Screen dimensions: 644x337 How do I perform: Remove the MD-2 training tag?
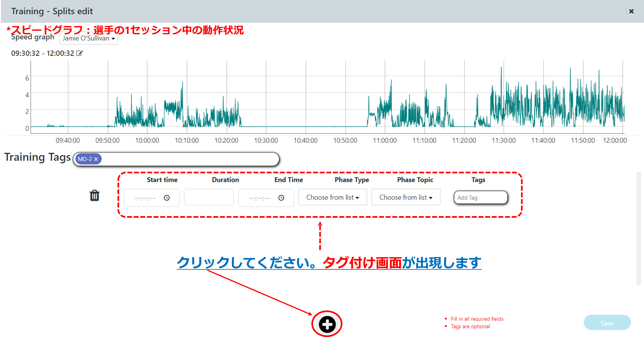point(96,159)
